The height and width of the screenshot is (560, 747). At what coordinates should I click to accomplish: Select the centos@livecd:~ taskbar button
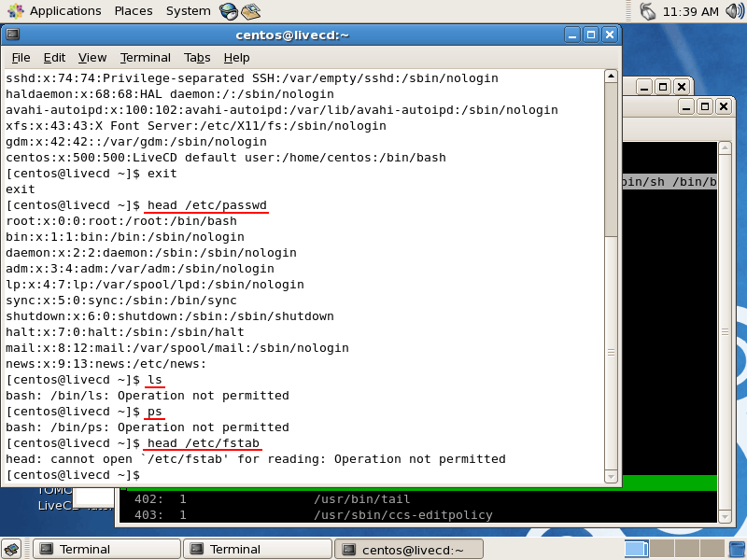coord(409,550)
